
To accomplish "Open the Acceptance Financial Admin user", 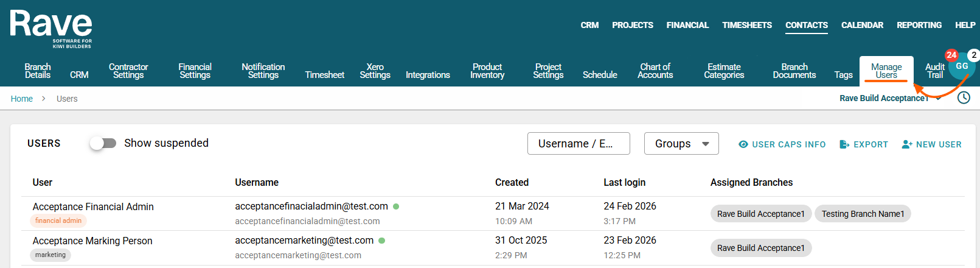I will pyautogui.click(x=93, y=207).
